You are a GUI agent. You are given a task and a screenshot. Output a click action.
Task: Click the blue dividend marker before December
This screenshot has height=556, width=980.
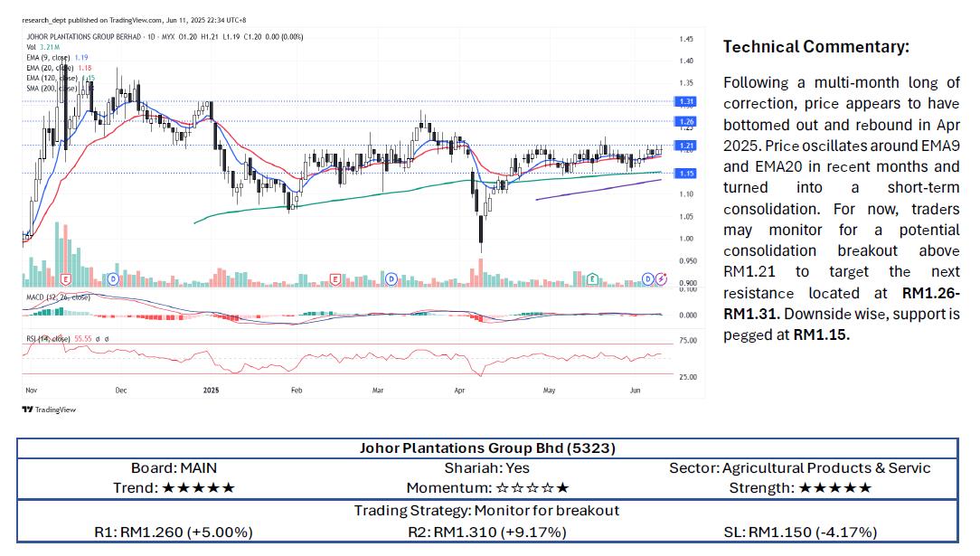tap(113, 278)
